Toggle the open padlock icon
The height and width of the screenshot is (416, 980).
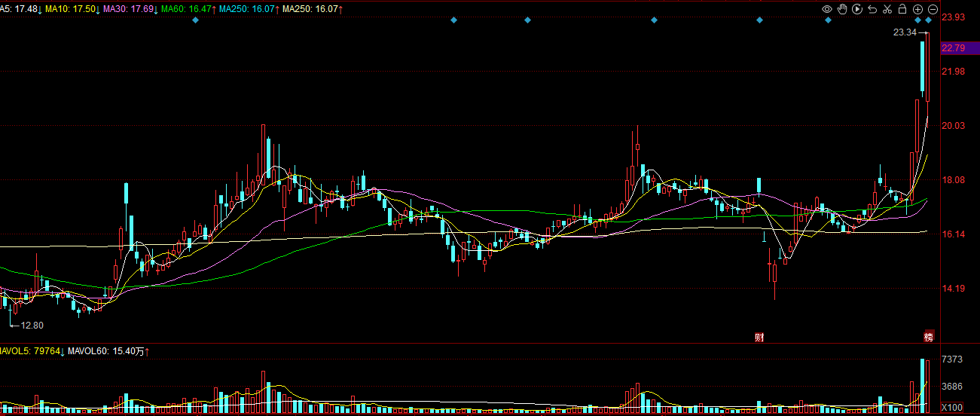pos(902,9)
